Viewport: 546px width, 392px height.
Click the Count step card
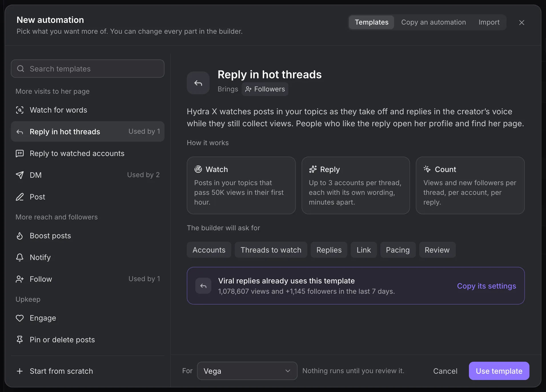point(470,185)
